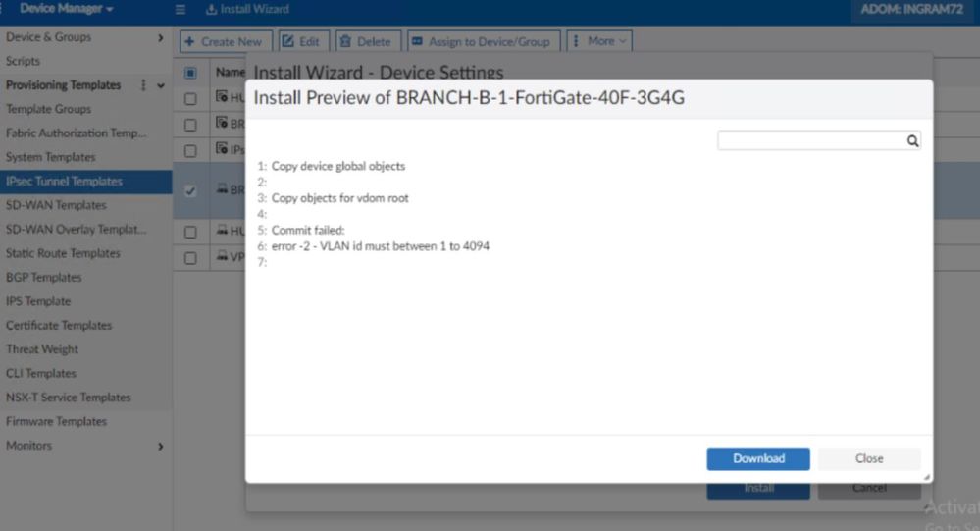Screen dimensions: 980x531
Task: Open Template Groups
Action: (48, 109)
